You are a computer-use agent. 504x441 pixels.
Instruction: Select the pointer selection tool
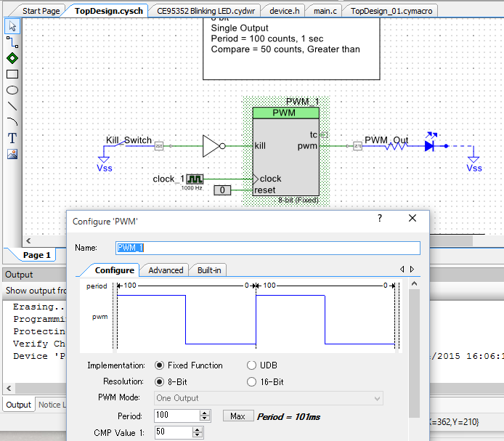(12, 27)
